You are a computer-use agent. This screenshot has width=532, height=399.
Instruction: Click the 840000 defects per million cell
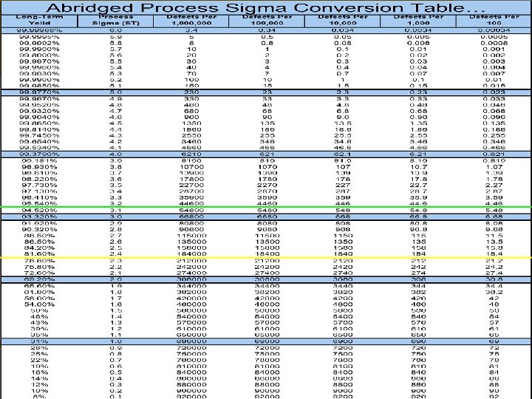tap(191, 372)
